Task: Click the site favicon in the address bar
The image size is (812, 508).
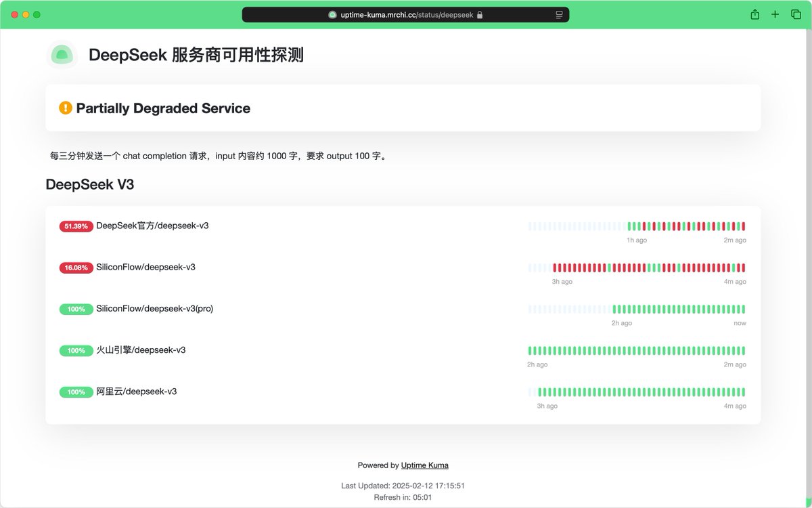Action: pos(332,14)
